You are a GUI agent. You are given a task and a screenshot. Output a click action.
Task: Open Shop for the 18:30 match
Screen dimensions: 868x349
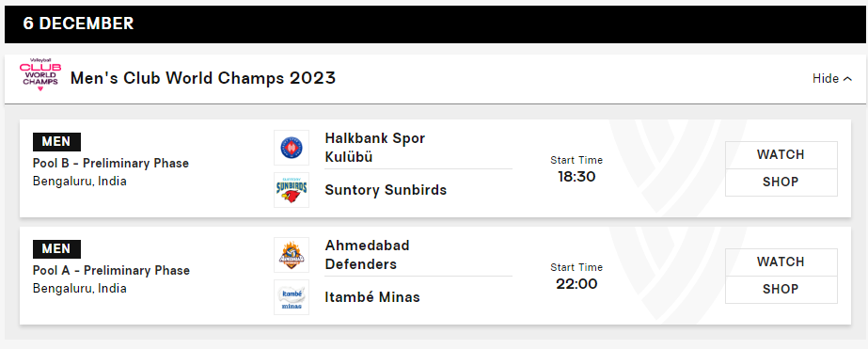[x=781, y=182]
